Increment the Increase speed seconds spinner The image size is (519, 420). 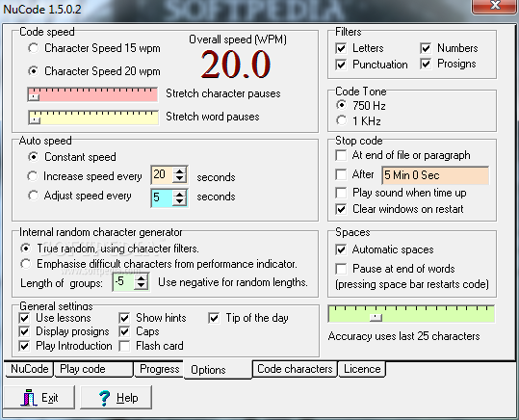click(180, 171)
